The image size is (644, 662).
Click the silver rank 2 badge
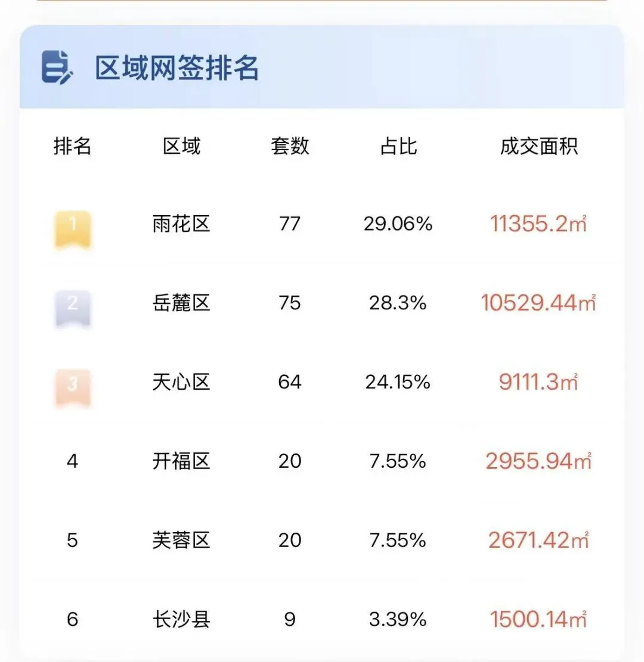click(x=73, y=309)
